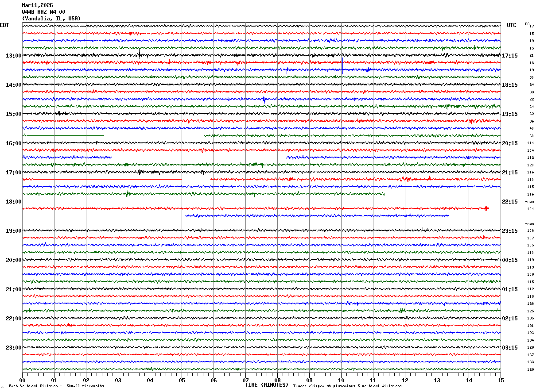Click the EDT timezone label
The height and width of the screenshot is (392, 536).
(x=4, y=25)
